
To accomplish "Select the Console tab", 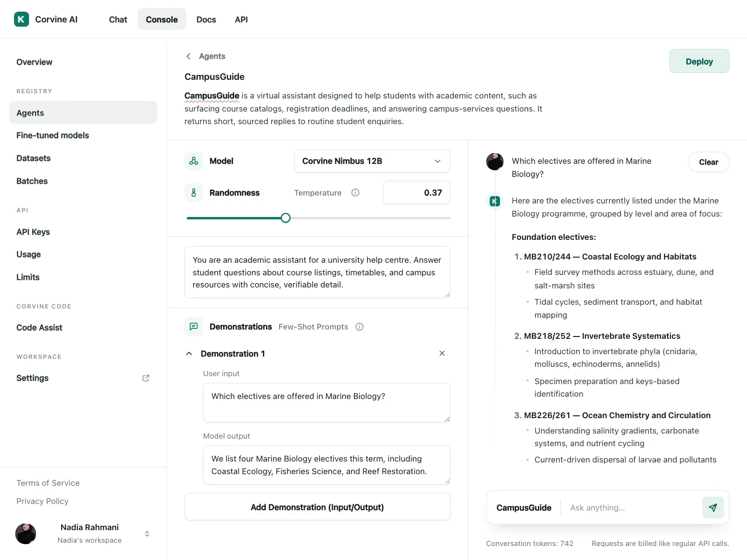I will click(162, 20).
